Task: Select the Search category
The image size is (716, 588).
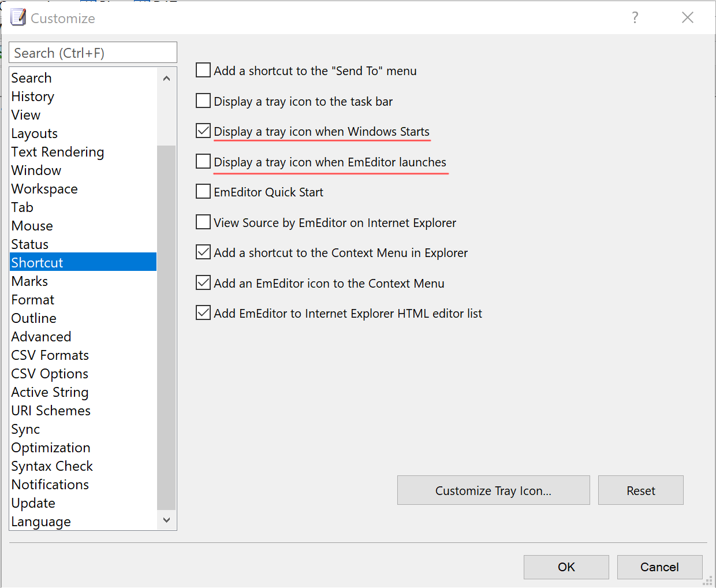Action: pyautogui.click(x=83, y=78)
